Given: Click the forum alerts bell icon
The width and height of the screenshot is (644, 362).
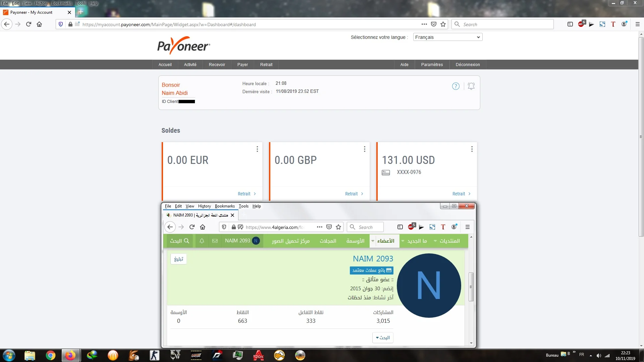Looking at the screenshot, I should pos(202,241).
